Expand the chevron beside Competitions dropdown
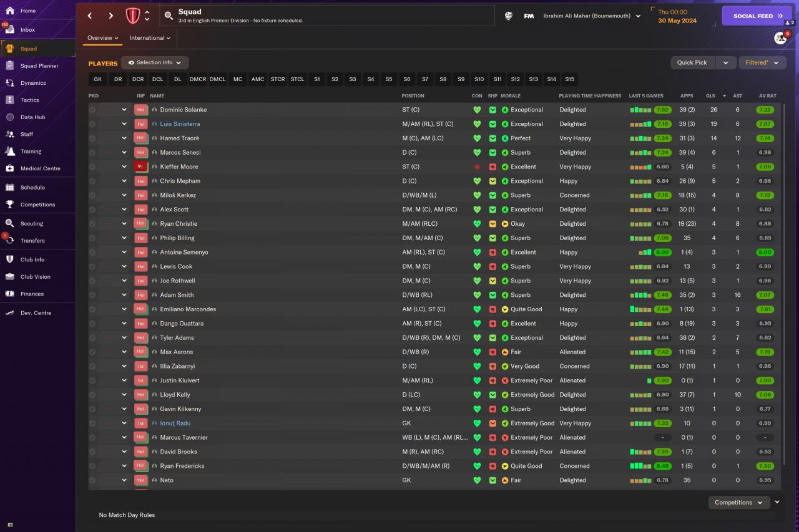 click(x=777, y=502)
